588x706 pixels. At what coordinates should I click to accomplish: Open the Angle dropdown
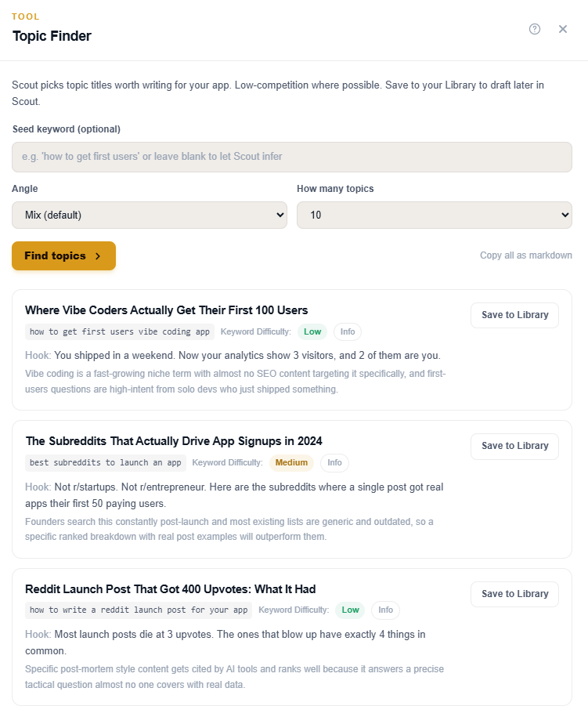click(150, 215)
